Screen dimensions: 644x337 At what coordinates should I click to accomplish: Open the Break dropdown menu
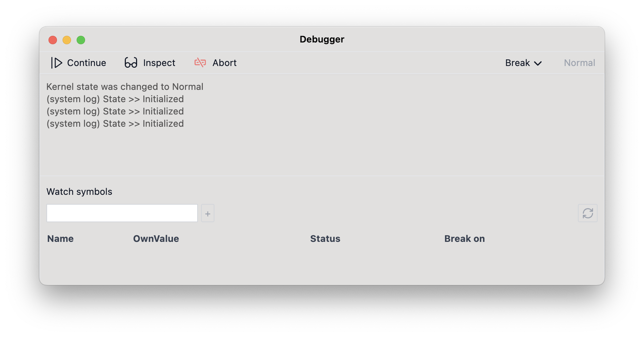click(x=517, y=63)
